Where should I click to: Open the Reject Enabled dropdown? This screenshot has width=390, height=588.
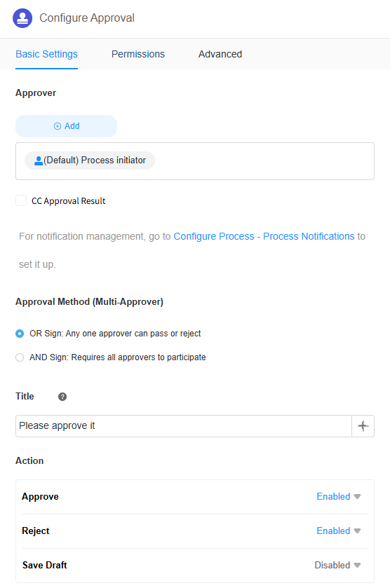click(x=339, y=531)
